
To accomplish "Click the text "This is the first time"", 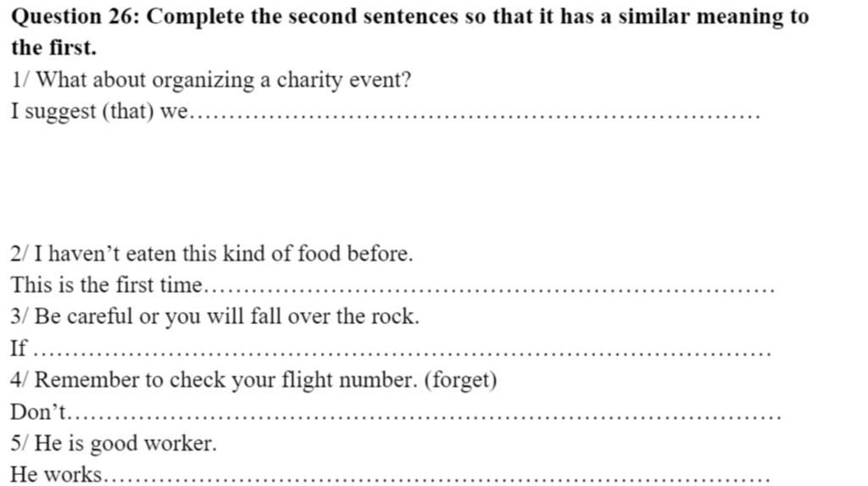I will click(107, 285).
